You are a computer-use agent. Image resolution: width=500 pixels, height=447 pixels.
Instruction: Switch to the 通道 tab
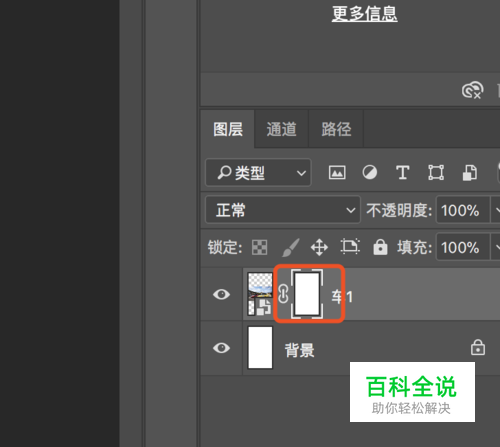tap(282, 129)
